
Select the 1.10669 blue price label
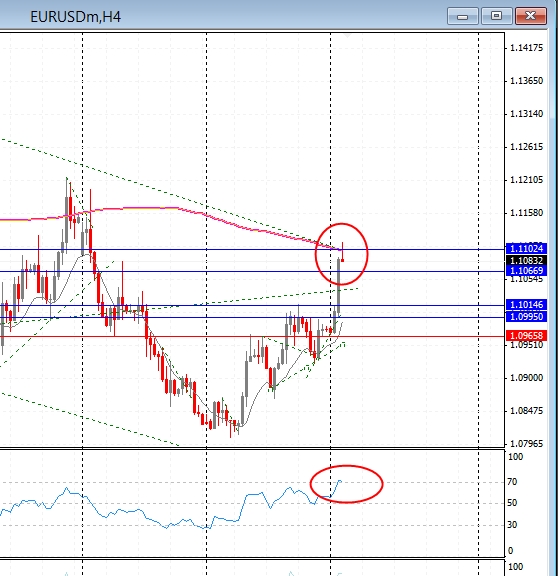[526, 271]
